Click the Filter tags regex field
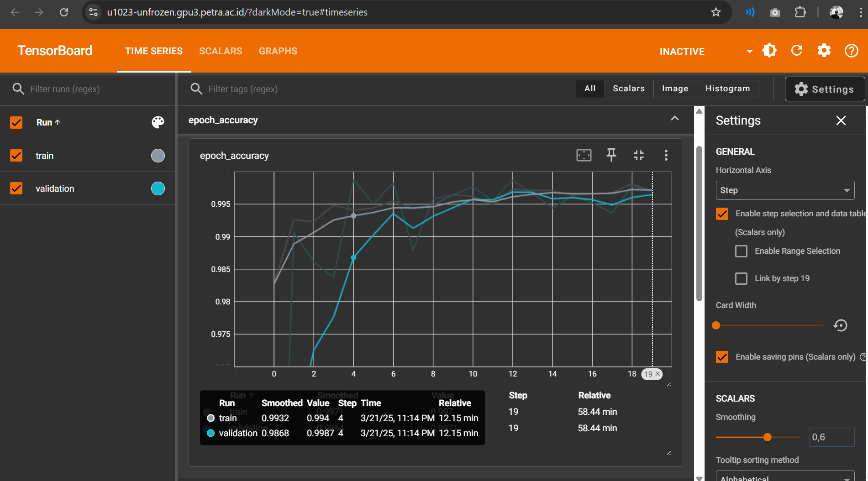868x481 pixels. click(384, 89)
